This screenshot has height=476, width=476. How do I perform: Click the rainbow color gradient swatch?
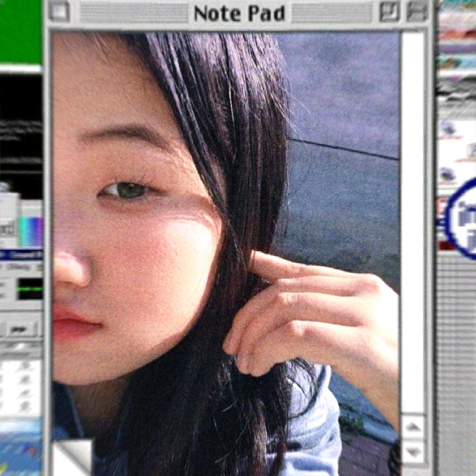(30, 231)
